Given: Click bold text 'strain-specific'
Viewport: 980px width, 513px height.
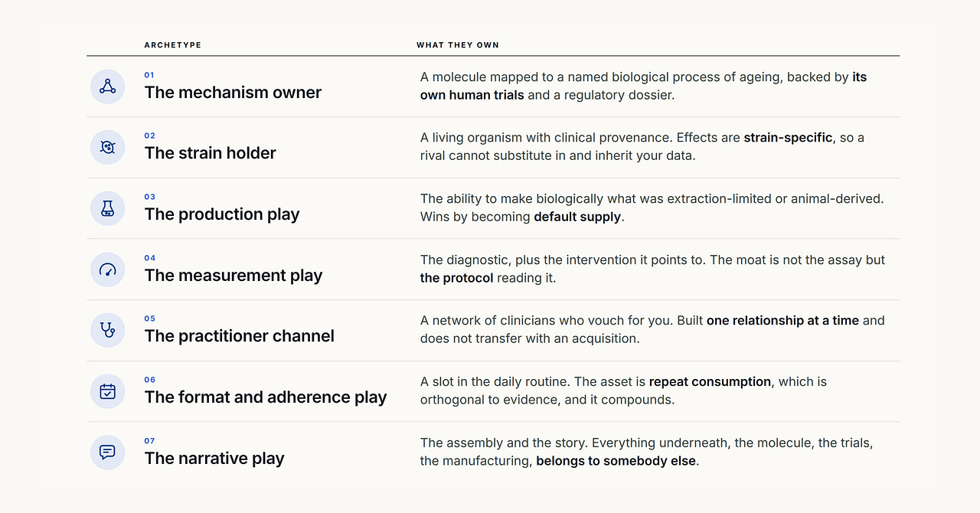Looking at the screenshot, I should tap(788, 138).
